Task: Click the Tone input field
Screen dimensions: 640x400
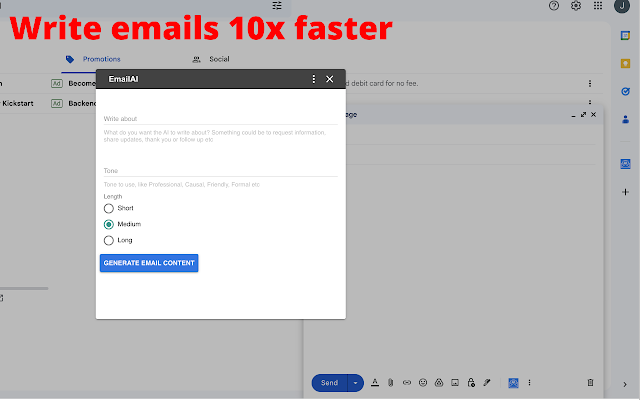Action: coord(220,171)
